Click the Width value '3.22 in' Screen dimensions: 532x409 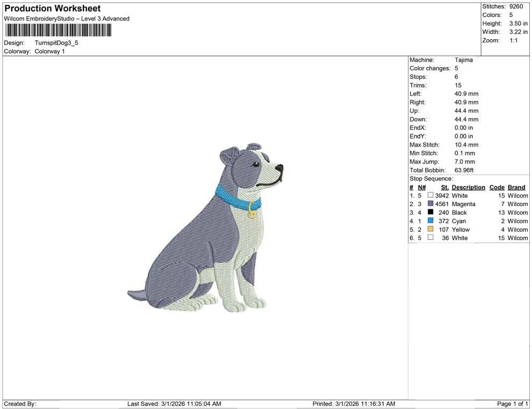(x=519, y=32)
